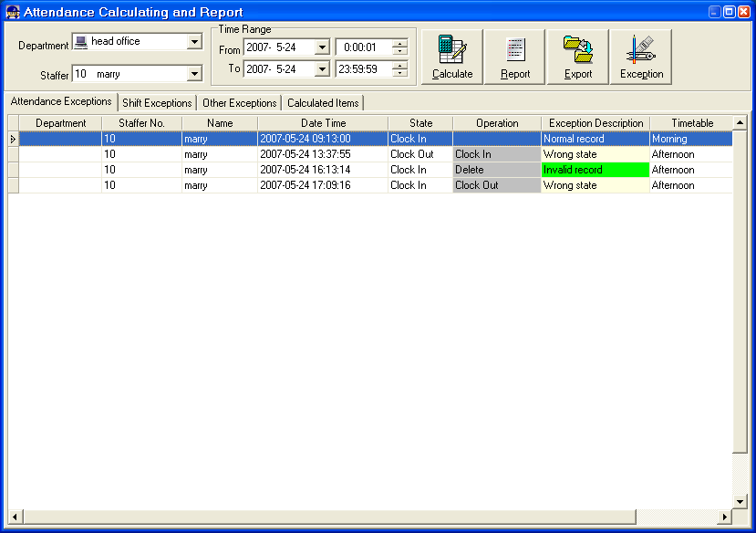The image size is (756, 533).
Task: Click the Calculate calculator icon button
Action: 452,57
